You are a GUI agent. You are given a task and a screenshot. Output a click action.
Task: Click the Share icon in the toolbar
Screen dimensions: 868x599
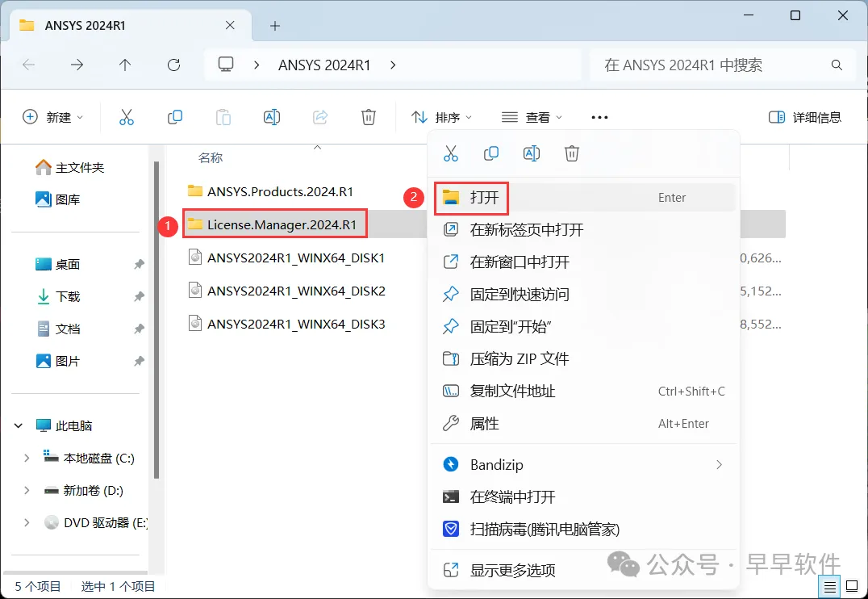pos(320,117)
